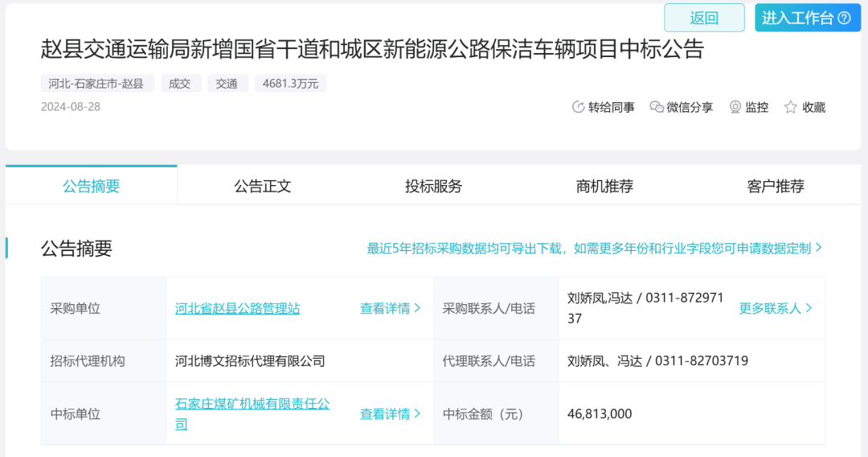Click the 代理联系人/电话 label cell
Viewport: 868px width, 457px height.
coord(496,361)
